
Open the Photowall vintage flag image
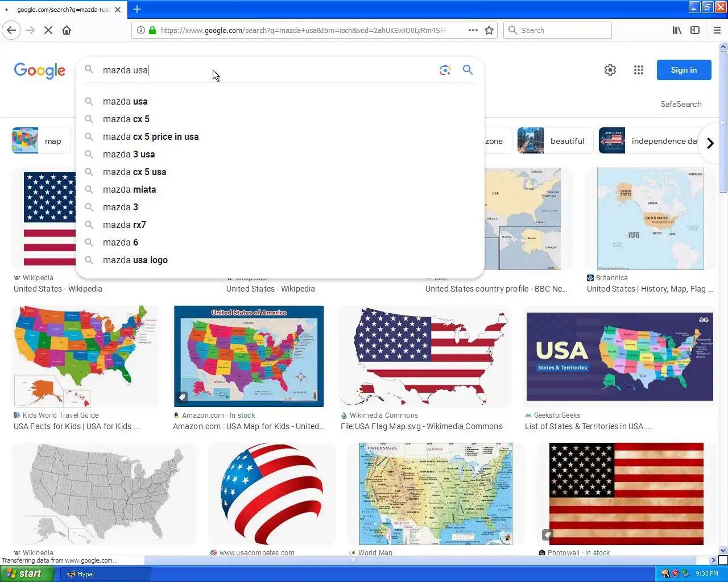pyautogui.click(x=626, y=493)
